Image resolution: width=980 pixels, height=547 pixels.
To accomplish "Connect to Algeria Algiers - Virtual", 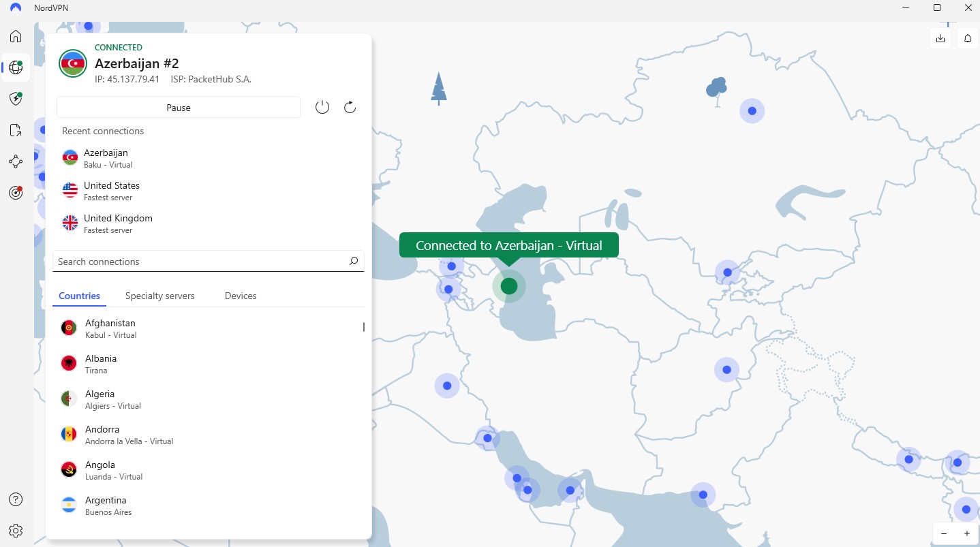I will tap(207, 399).
